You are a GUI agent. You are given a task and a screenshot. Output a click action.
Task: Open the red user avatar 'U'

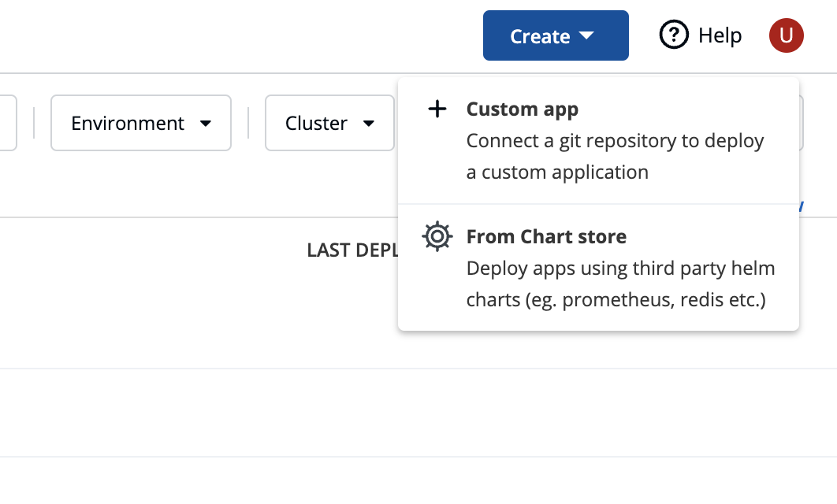click(786, 35)
